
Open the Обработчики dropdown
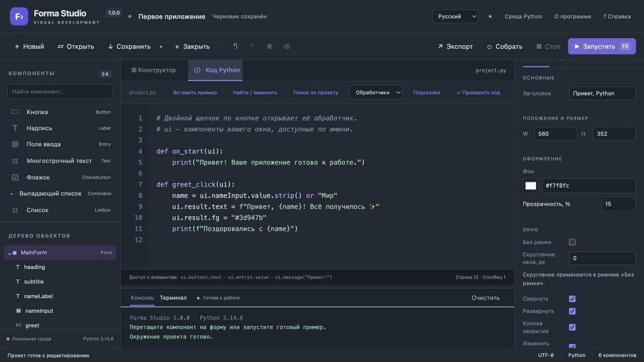tap(376, 93)
